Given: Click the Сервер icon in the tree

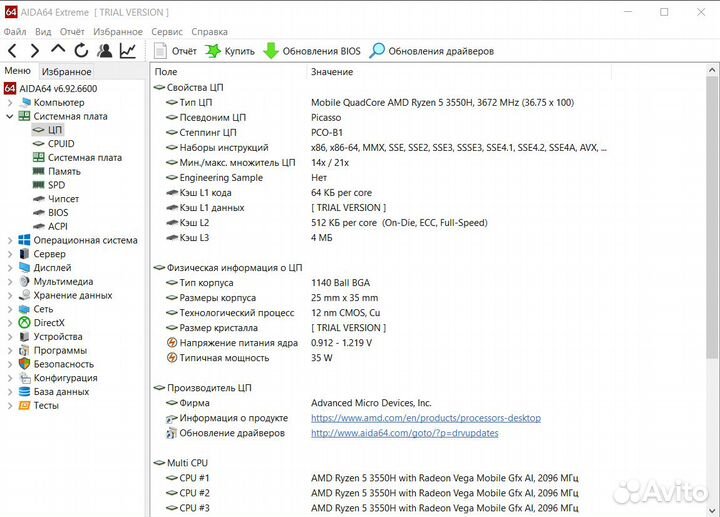Looking at the screenshot, I should (x=24, y=254).
